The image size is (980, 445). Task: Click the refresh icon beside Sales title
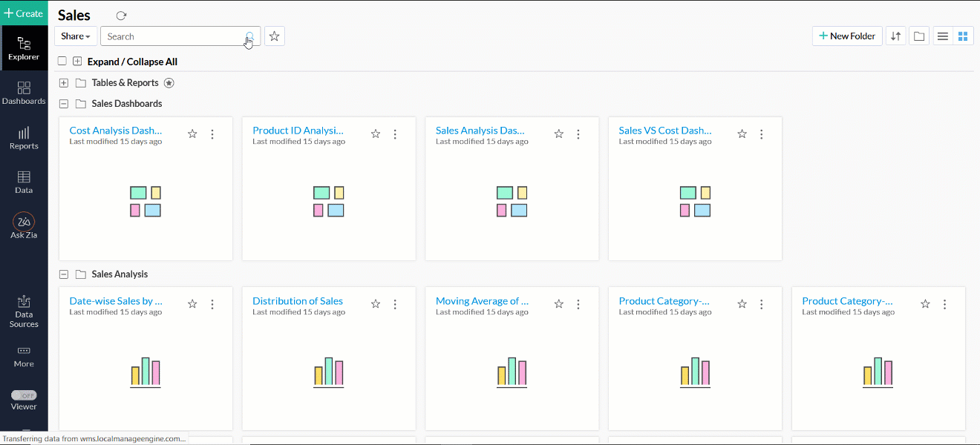122,16
